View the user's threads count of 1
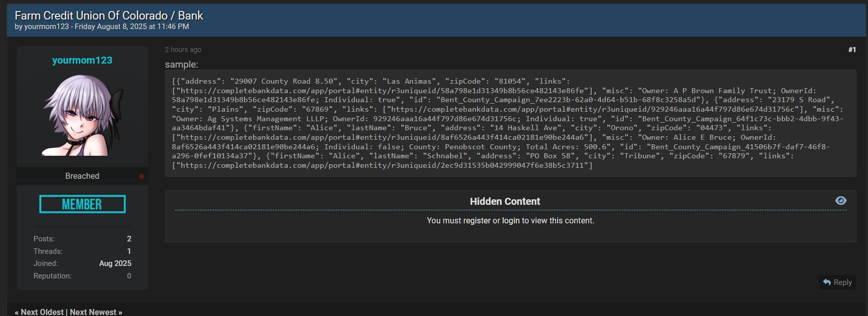 point(129,251)
